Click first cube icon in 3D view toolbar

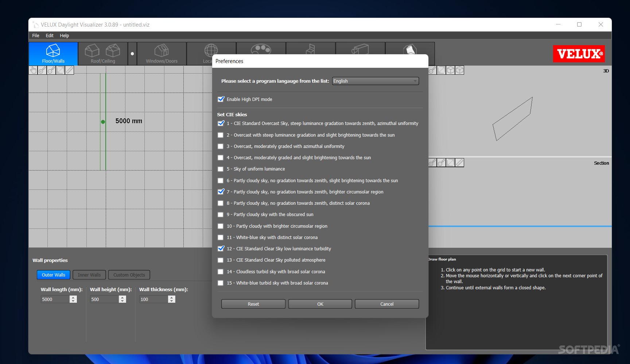[451, 70]
